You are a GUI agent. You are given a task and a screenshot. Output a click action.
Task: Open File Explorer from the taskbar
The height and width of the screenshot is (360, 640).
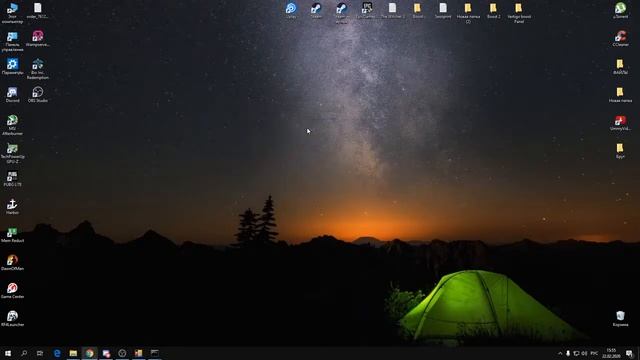[x=73, y=353]
